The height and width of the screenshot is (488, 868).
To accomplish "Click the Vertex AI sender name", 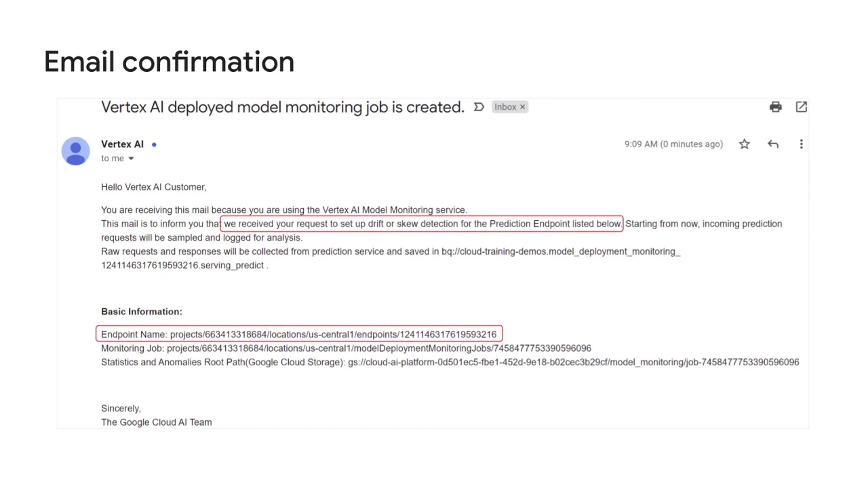I will point(122,144).
